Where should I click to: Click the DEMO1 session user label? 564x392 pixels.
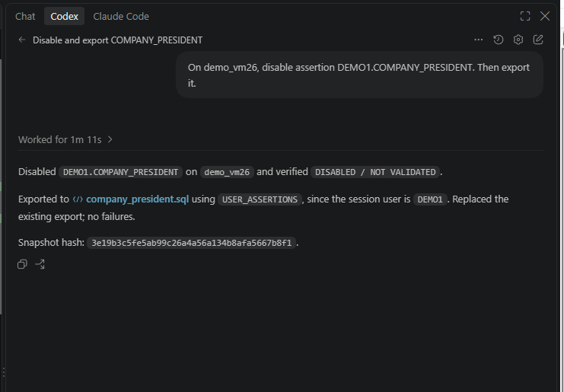(x=430, y=199)
